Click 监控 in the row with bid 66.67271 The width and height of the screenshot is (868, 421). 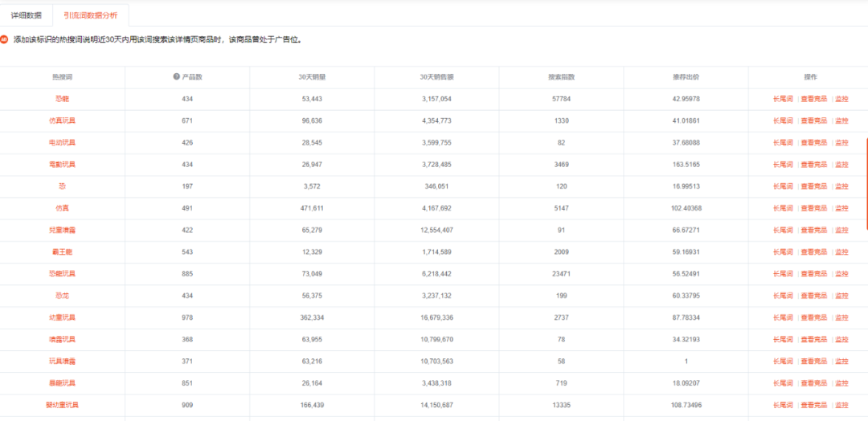(841, 230)
